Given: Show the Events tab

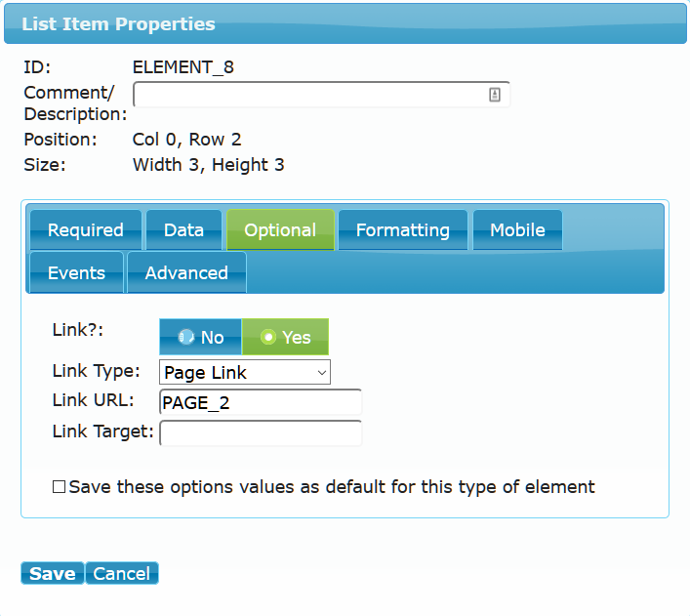Looking at the screenshot, I should tap(76, 272).
